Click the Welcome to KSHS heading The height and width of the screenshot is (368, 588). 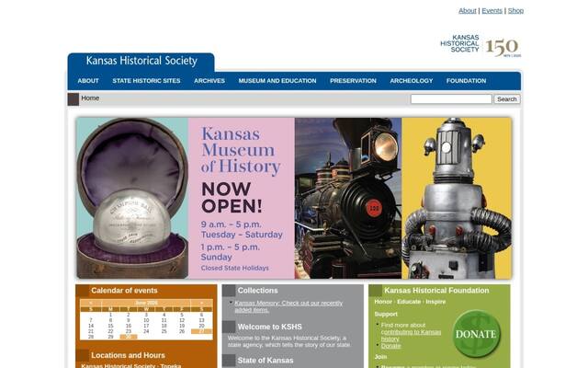269,327
